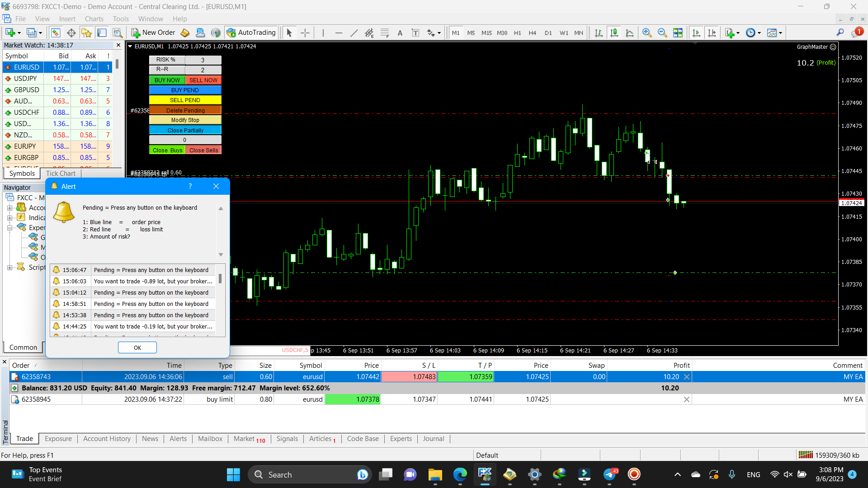
Task: Open the Charts menu
Action: (94, 19)
